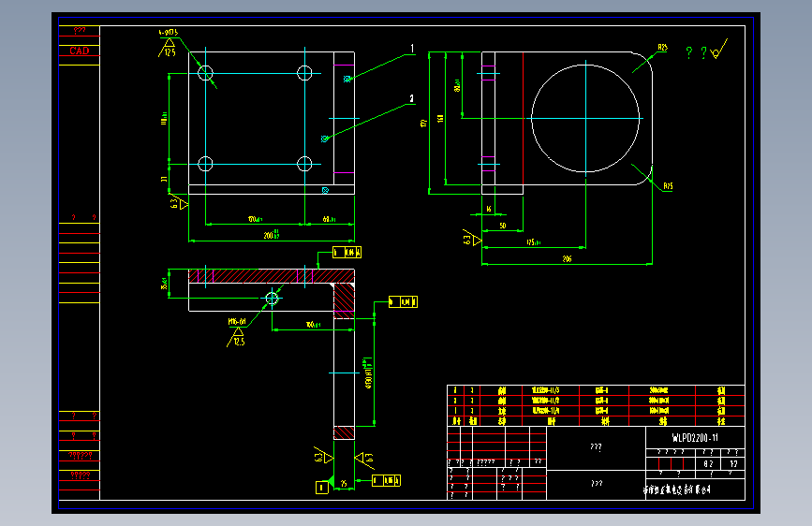Screen dimensions: 812x526
Task: Click the red "CAD" label in left strip
Action: click(80, 51)
